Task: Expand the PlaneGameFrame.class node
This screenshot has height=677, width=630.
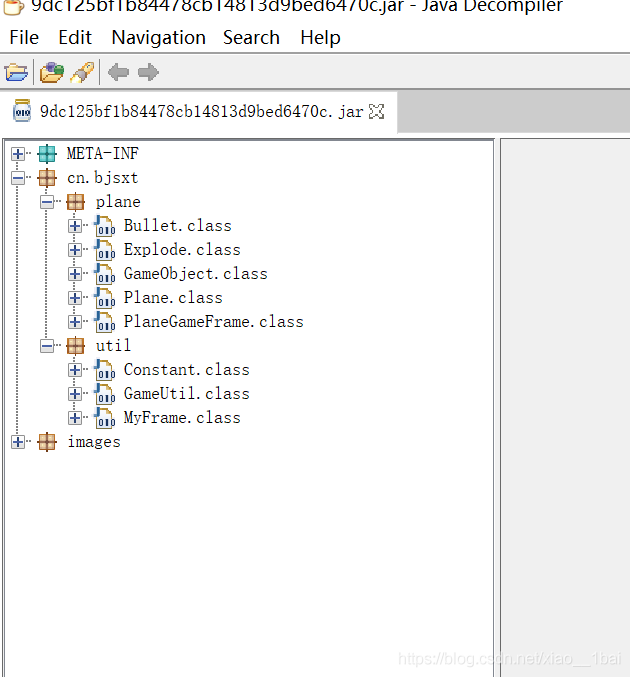Action: tap(75, 322)
